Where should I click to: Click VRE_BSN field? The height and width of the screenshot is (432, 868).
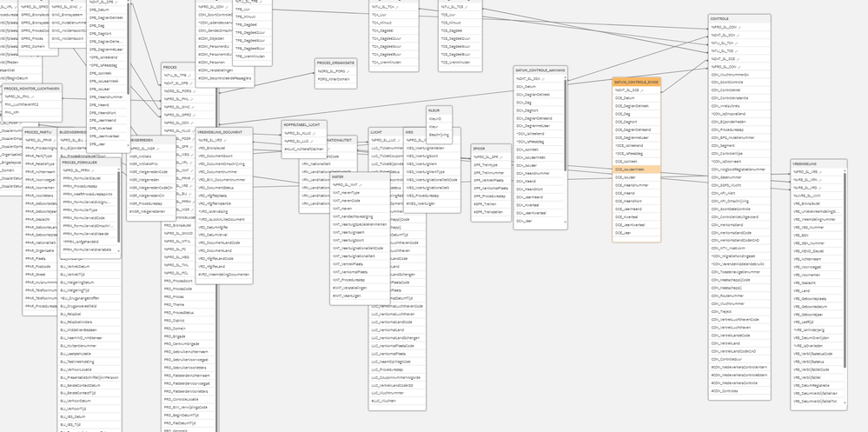(x=817, y=235)
